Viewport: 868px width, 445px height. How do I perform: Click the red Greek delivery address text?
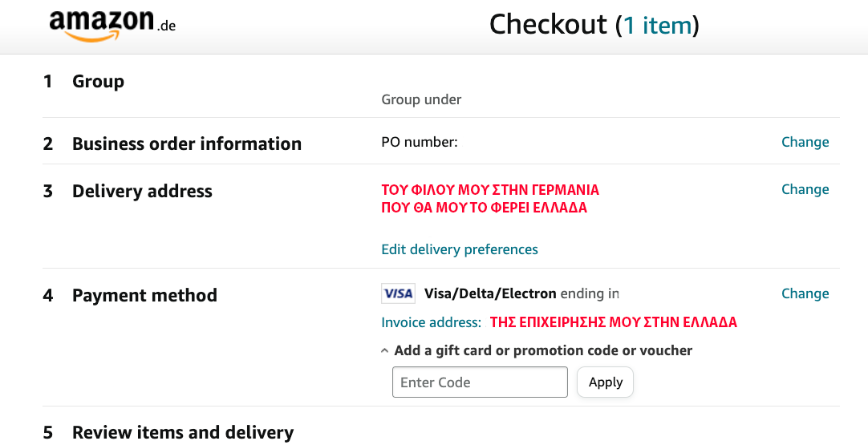490,199
